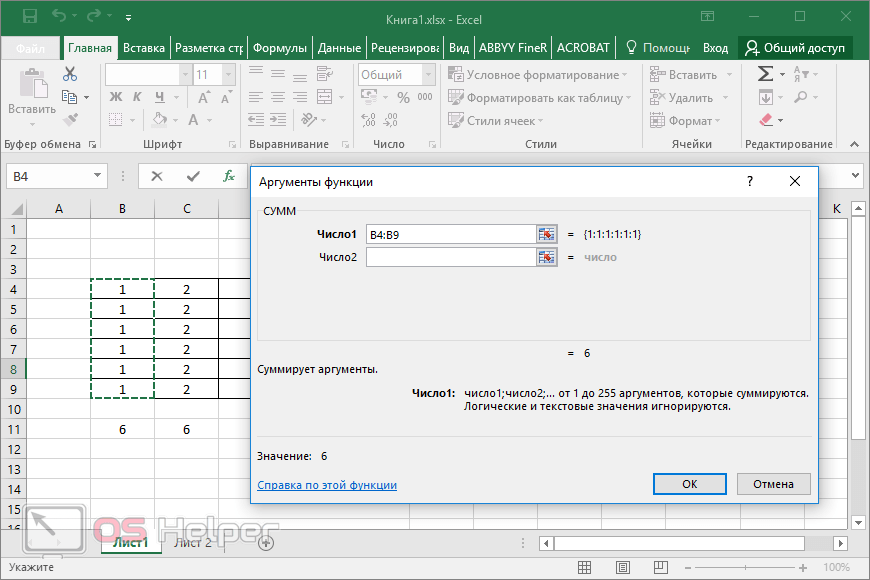
Task: Click into the empty Число2 input field
Action: point(450,257)
